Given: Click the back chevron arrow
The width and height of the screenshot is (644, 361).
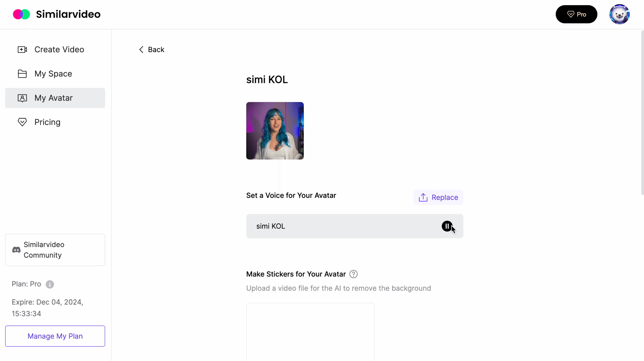Looking at the screenshot, I should (x=141, y=50).
